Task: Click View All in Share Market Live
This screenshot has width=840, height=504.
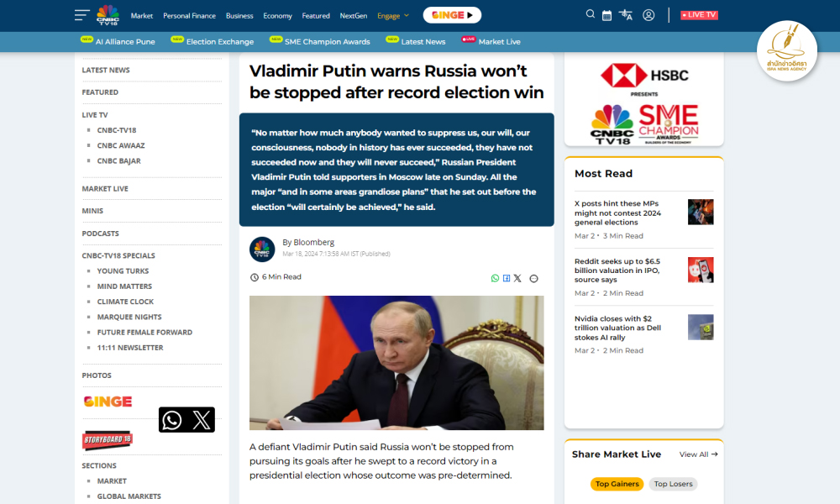Action: point(698,454)
